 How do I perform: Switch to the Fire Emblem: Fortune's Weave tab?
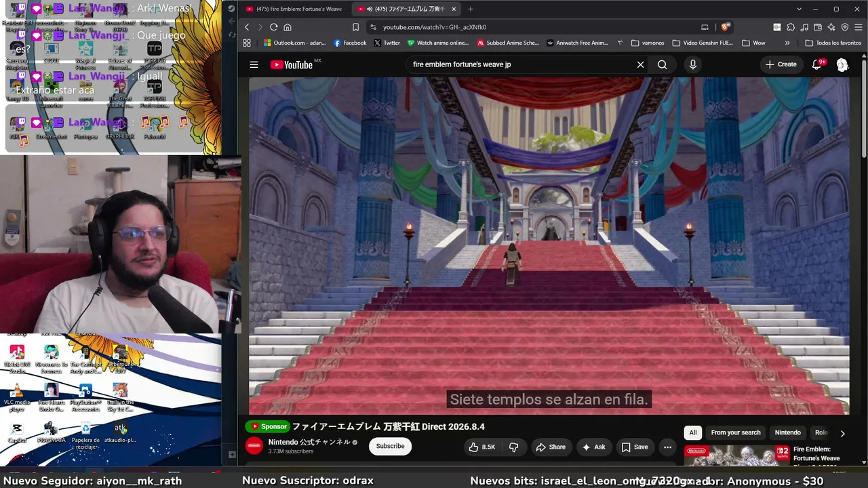pyautogui.click(x=294, y=9)
